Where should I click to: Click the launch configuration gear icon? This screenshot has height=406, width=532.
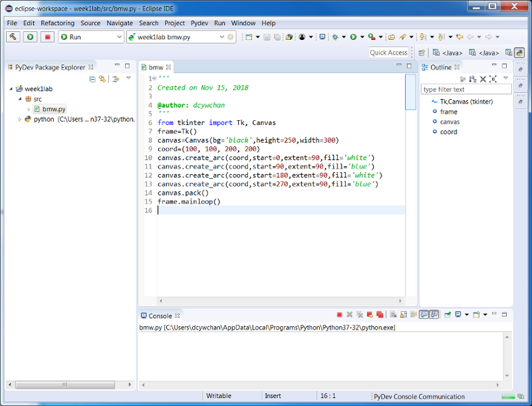pyautogui.click(x=231, y=37)
